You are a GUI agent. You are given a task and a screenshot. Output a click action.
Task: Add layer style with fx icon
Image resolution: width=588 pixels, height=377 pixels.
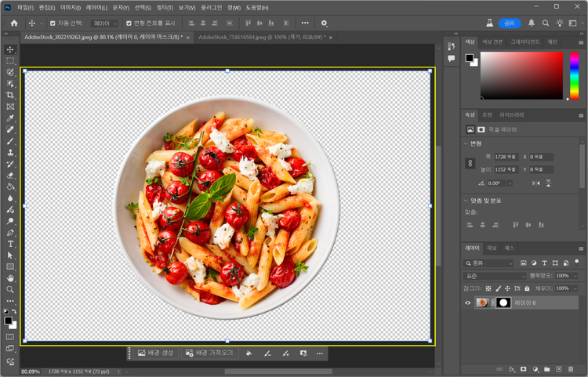pos(511,369)
